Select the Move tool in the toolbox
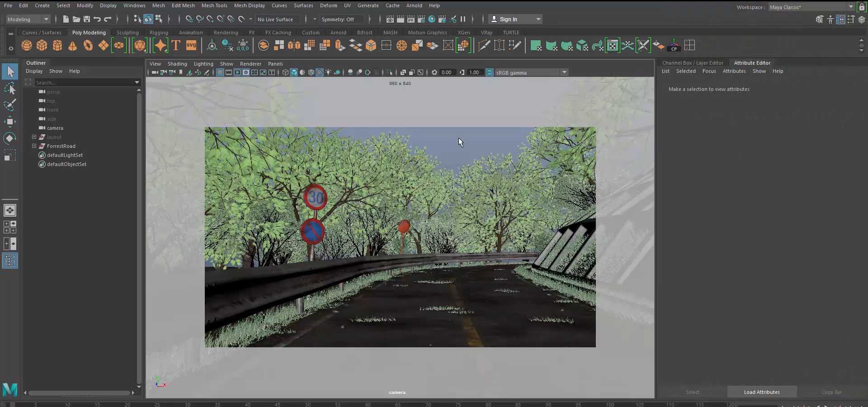 point(10,121)
